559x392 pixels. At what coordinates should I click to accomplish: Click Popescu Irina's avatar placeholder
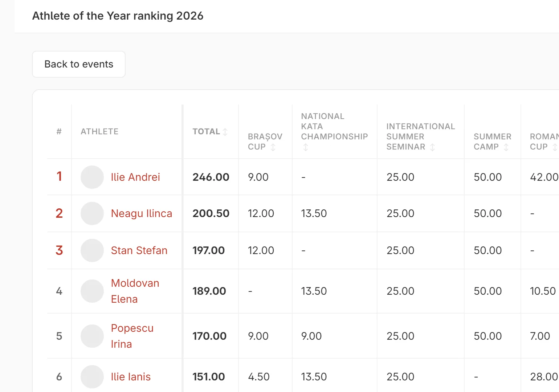click(92, 336)
